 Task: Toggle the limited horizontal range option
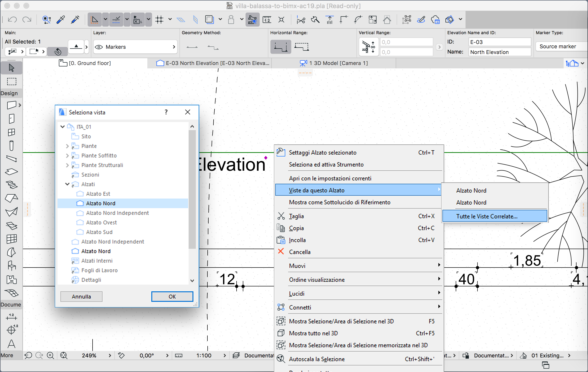pos(301,46)
